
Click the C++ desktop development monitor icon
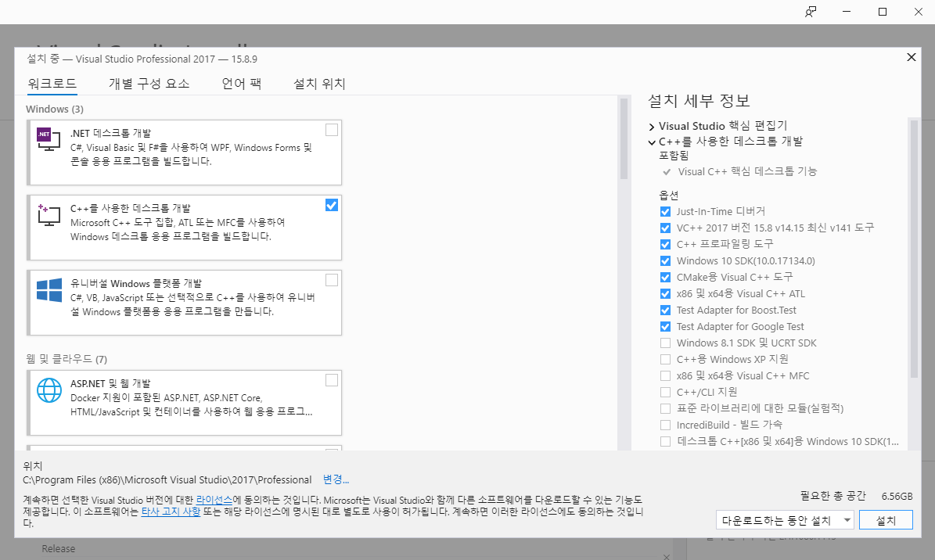(x=49, y=215)
